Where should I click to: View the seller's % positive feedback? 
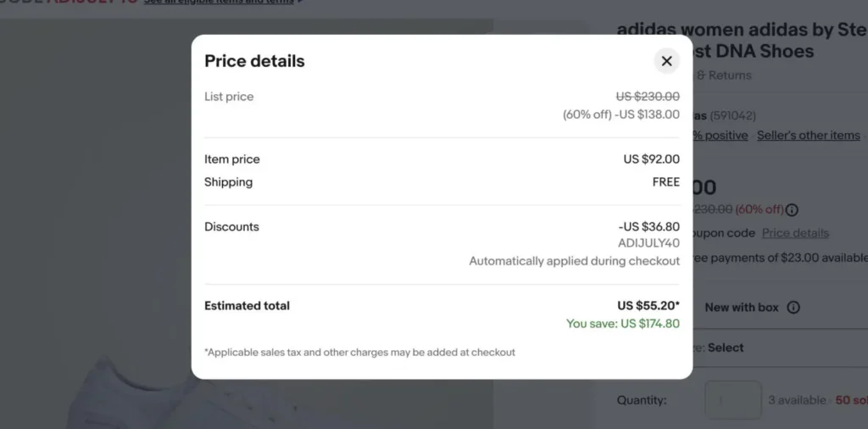tap(721, 136)
